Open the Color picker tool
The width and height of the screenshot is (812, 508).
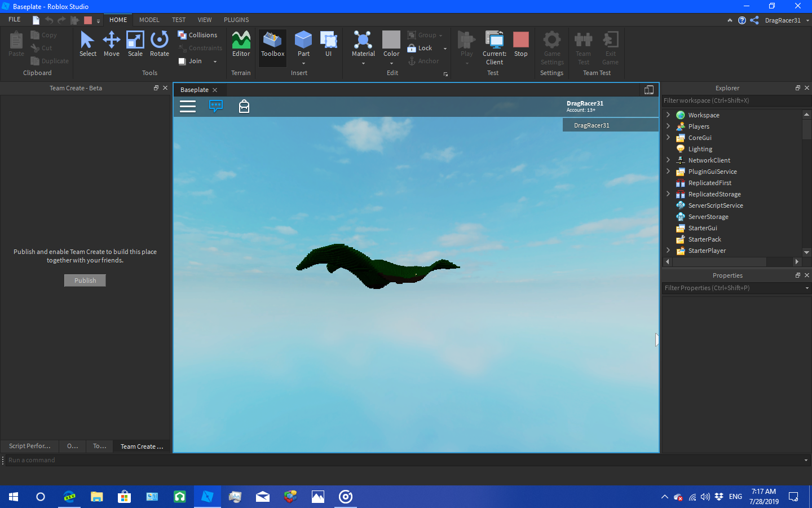pyautogui.click(x=391, y=43)
